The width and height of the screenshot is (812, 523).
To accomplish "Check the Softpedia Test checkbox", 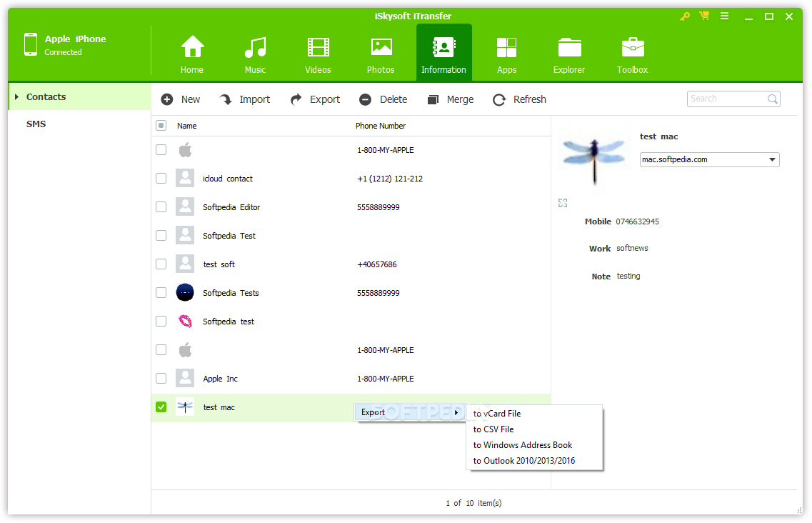I will pyautogui.click(x=161, y=235).
